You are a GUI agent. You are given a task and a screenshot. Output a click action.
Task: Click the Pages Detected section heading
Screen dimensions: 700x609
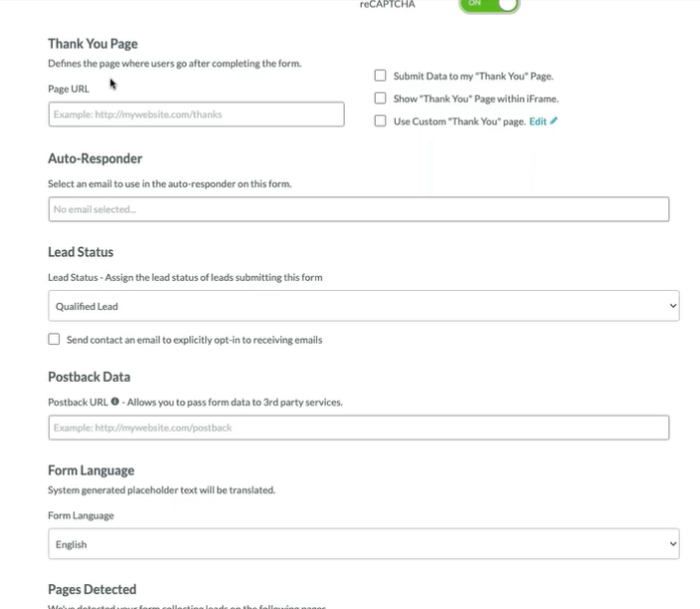[x=92, y=589]
